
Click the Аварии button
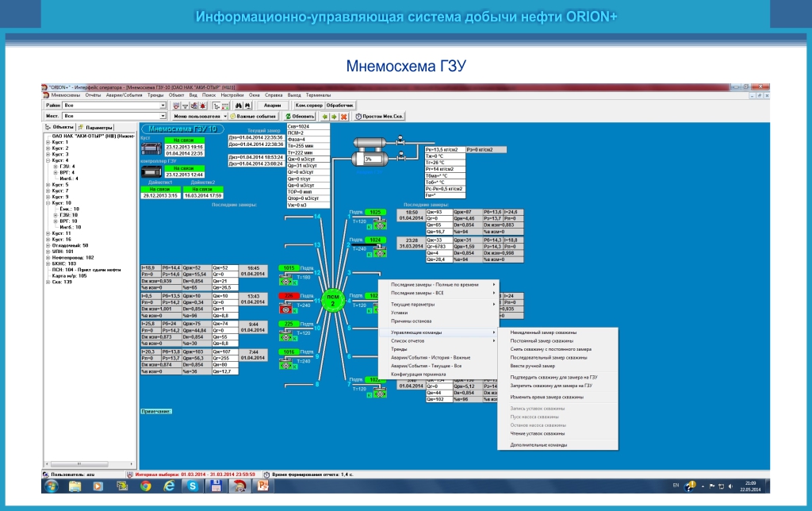click(273, 106)
